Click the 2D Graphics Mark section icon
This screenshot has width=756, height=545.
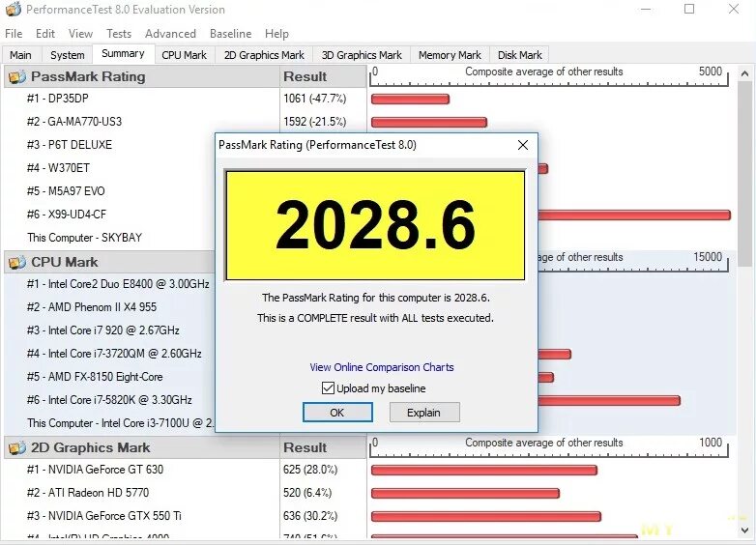[17, 447]
